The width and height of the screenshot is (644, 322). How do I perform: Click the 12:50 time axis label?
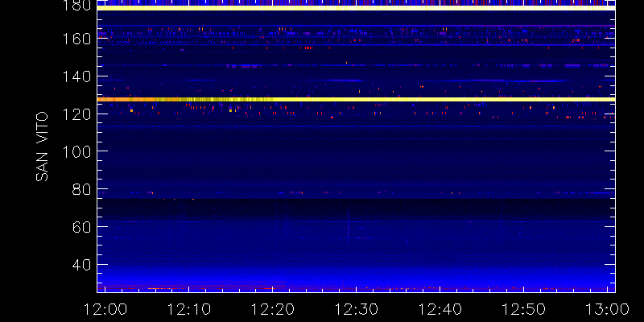tap(524, 309)
